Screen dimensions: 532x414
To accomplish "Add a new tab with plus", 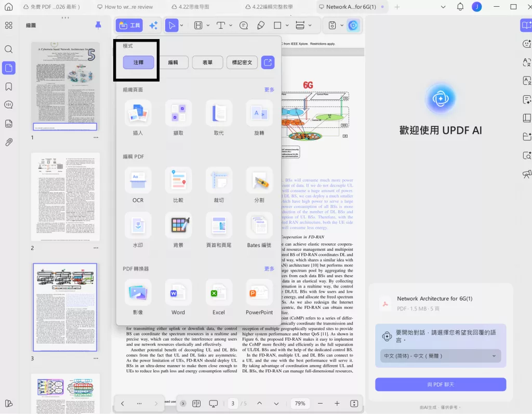I will click(x=397, y=7).
